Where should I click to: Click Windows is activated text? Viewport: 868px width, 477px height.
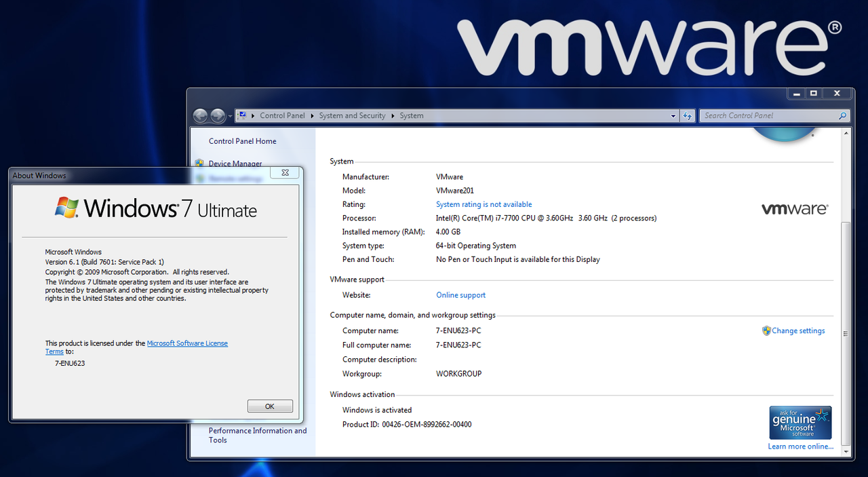point(377,410)
